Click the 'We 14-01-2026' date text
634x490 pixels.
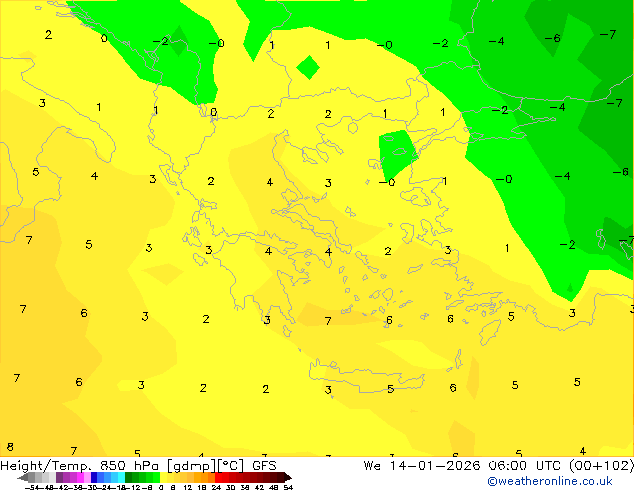[x=422, y=466]
